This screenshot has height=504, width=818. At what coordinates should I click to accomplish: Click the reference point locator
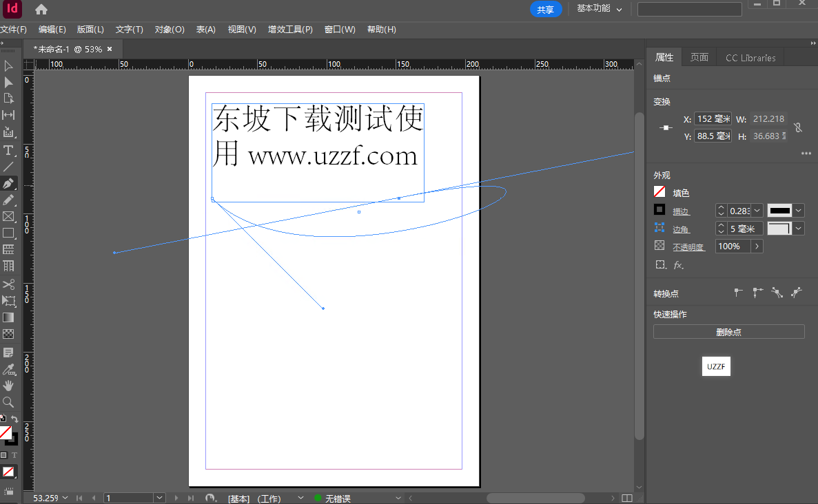click(x=666, y=127)
